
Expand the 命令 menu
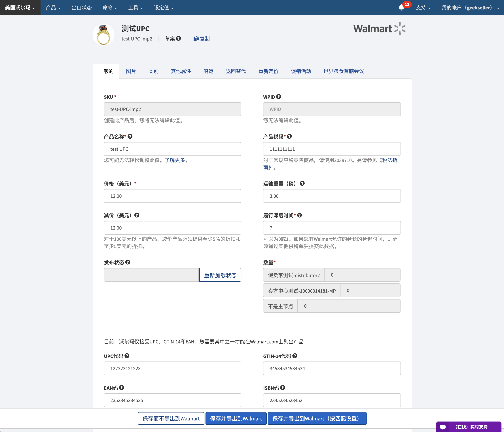pyautogui.click(x=110, y=8)
